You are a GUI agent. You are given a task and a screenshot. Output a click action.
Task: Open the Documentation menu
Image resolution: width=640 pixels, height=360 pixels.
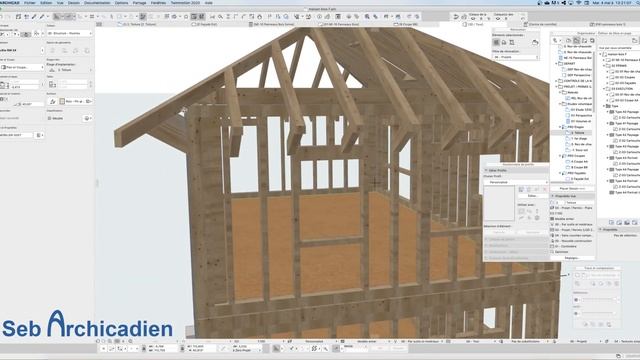click(x=97, y=2)
